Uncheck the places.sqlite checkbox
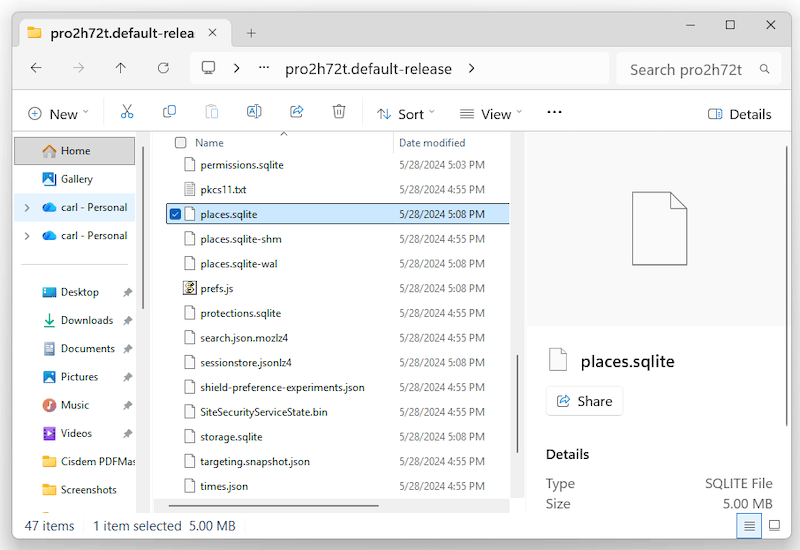 click(x=175, y=214)
